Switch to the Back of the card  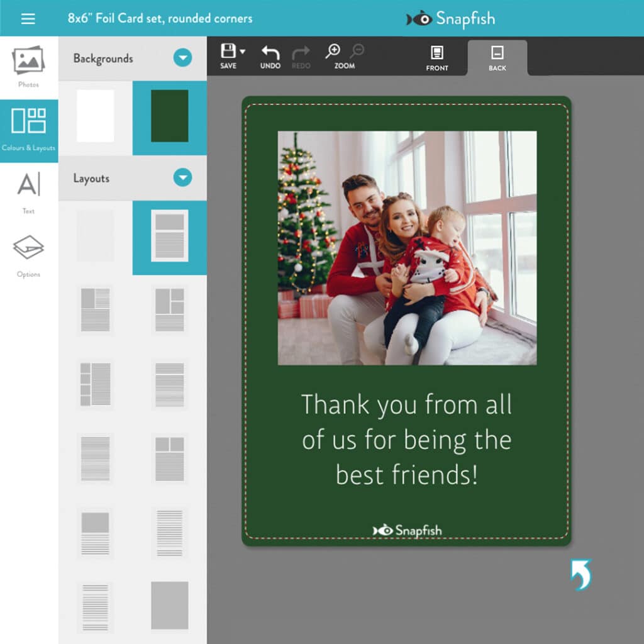(497, 58)
